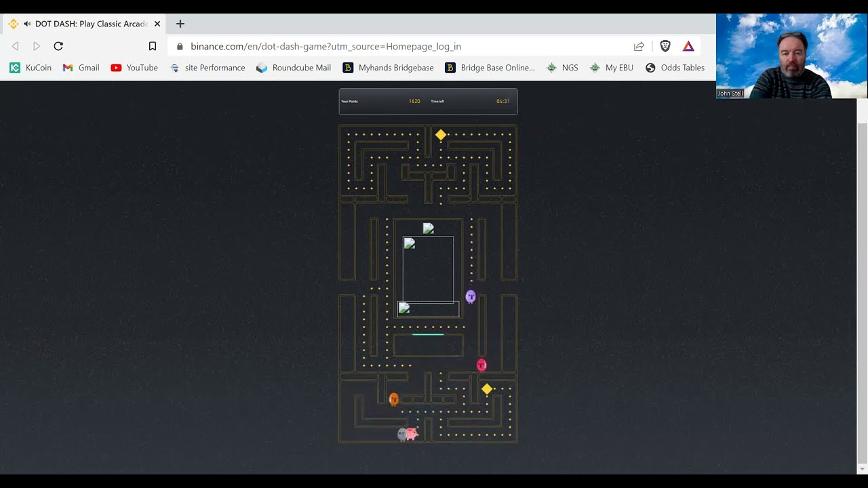Close the DOT DASH tab
868x488 pixels.
157,24
